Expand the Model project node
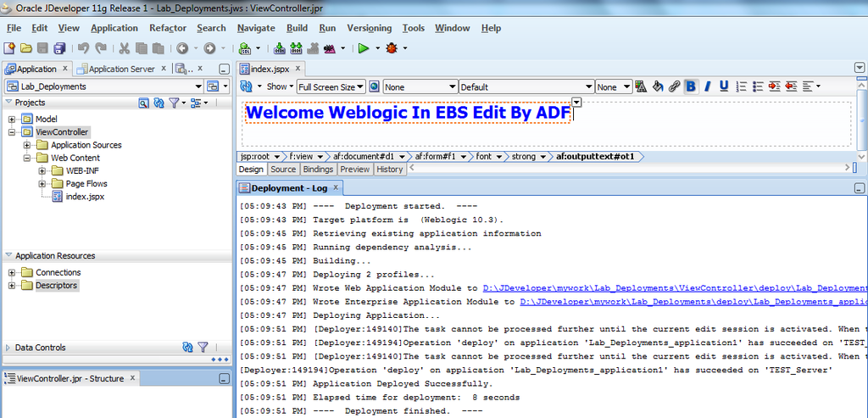868x418 pixels. point(12,119)
